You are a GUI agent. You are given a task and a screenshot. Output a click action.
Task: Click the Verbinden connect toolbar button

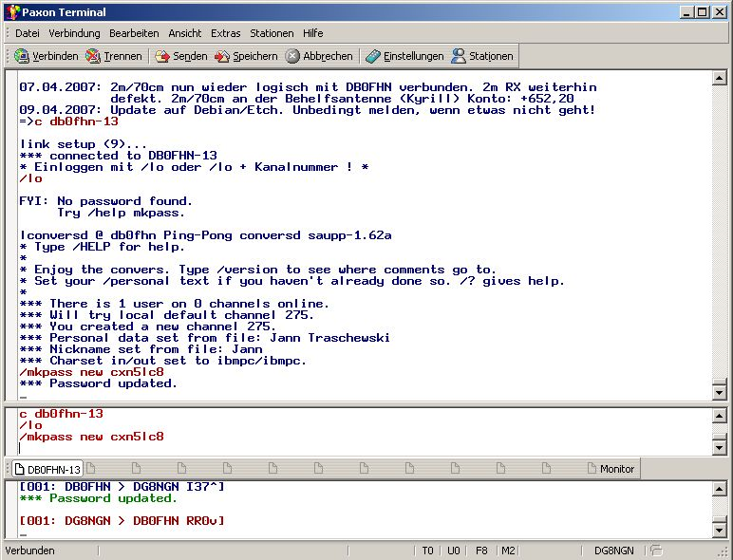coord(47,56)
